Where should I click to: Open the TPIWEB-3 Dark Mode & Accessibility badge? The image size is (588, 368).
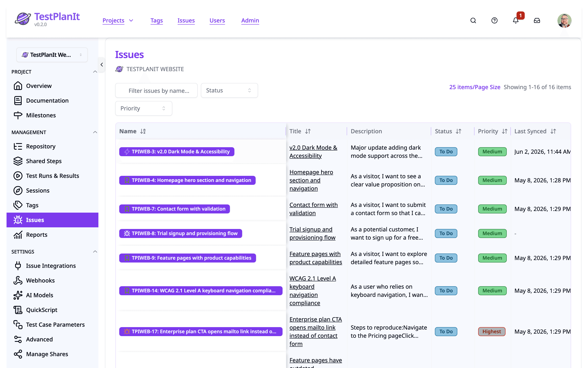click(177, 152)
